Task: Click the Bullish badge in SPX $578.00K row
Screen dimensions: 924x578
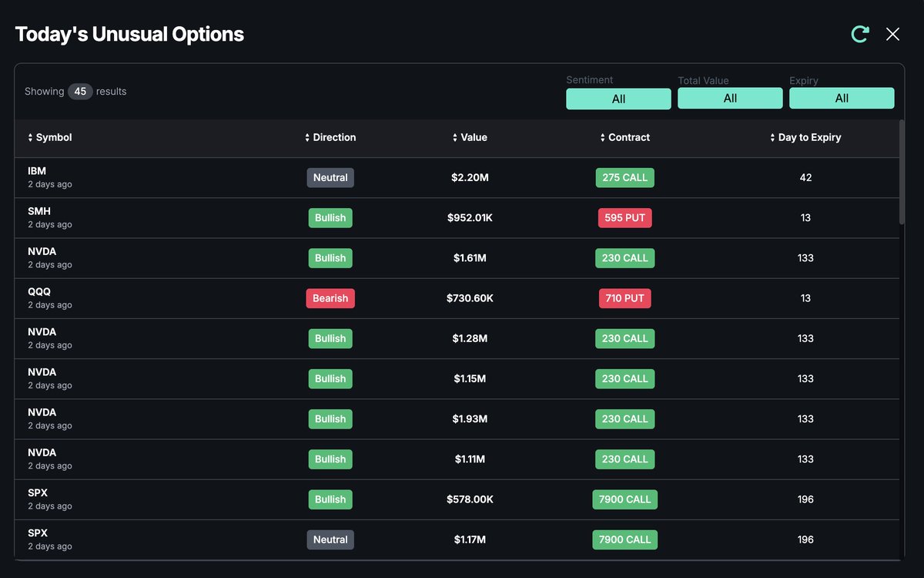Action: point(330,499)
